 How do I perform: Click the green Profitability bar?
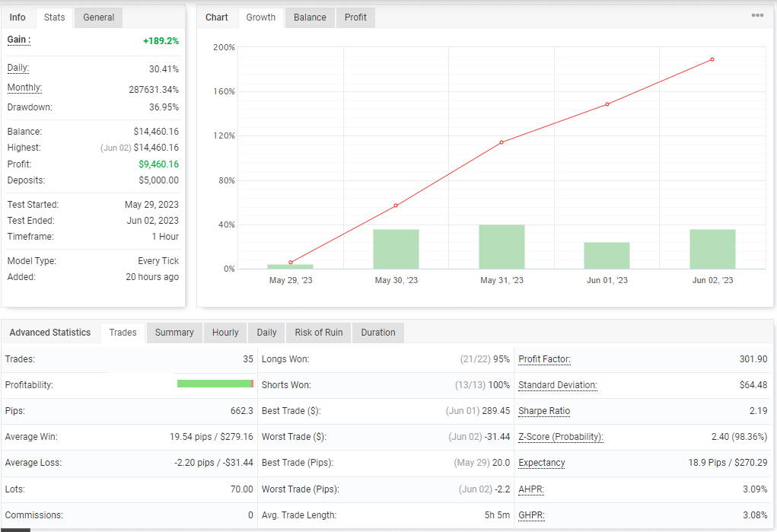(215, 384)
